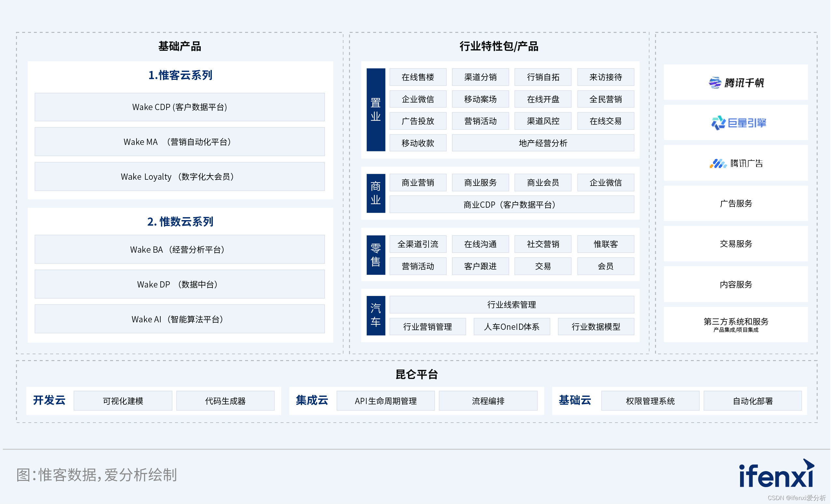Click the 集成云 heading
This screenshot has width=831, height=504.
(312, 400)
